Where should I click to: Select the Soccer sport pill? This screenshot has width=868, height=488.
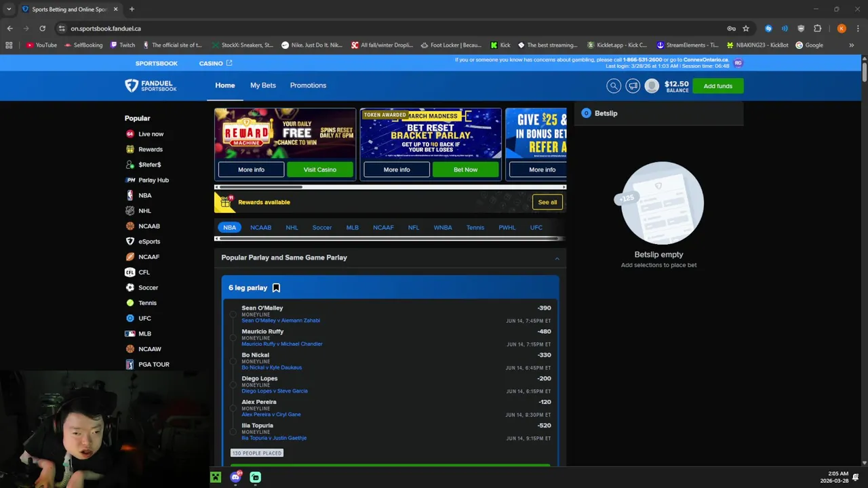(x=322, y=228)
